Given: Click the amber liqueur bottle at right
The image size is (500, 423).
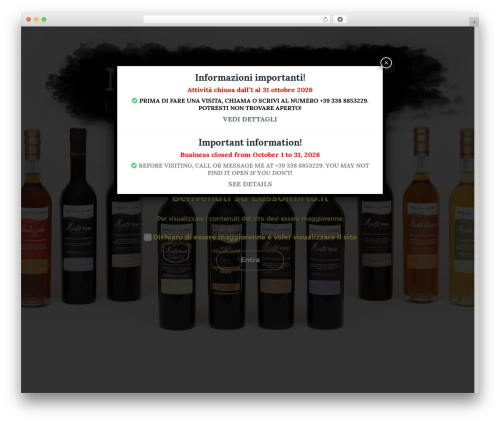Looking at the screenshot, I should point(421,215).
